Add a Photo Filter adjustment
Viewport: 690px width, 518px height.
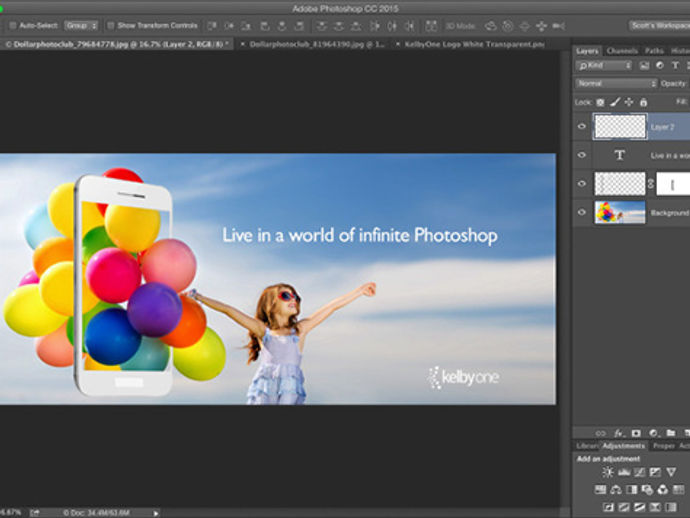[647, 489]
